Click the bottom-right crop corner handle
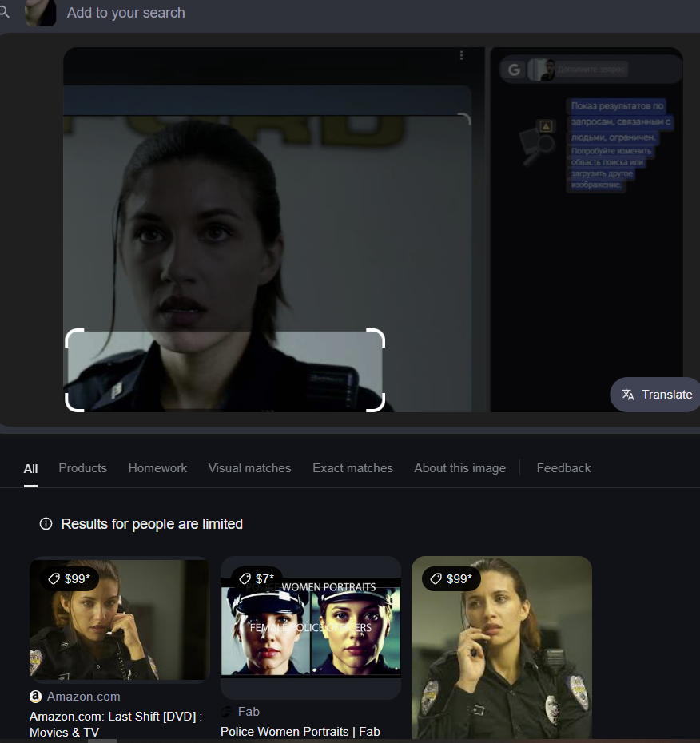700x743 pixels. click(376, 403)
